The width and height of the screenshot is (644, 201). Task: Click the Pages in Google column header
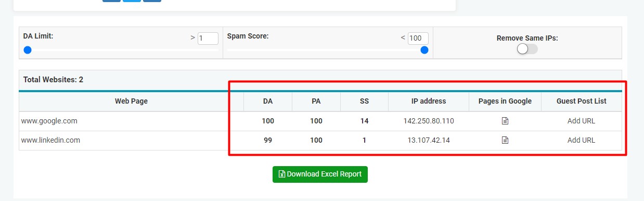(505, 101)
